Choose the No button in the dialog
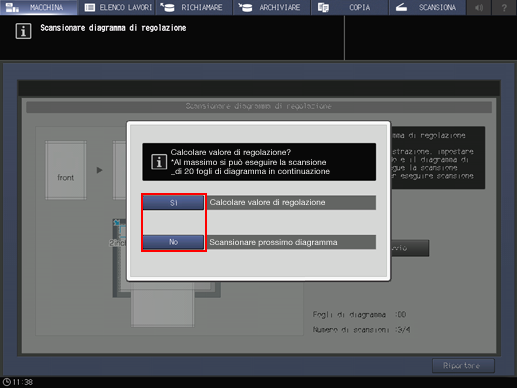This screenshot has width=517, height=388. point(173,242)
